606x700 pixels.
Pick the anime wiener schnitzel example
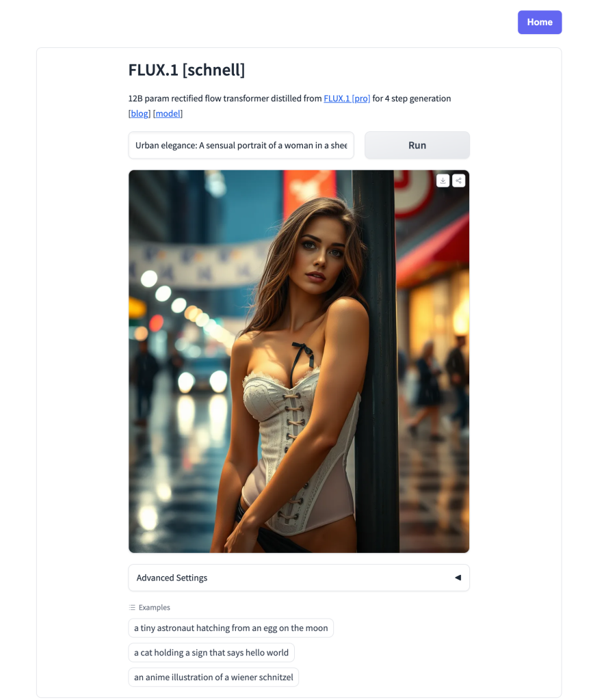213,677
